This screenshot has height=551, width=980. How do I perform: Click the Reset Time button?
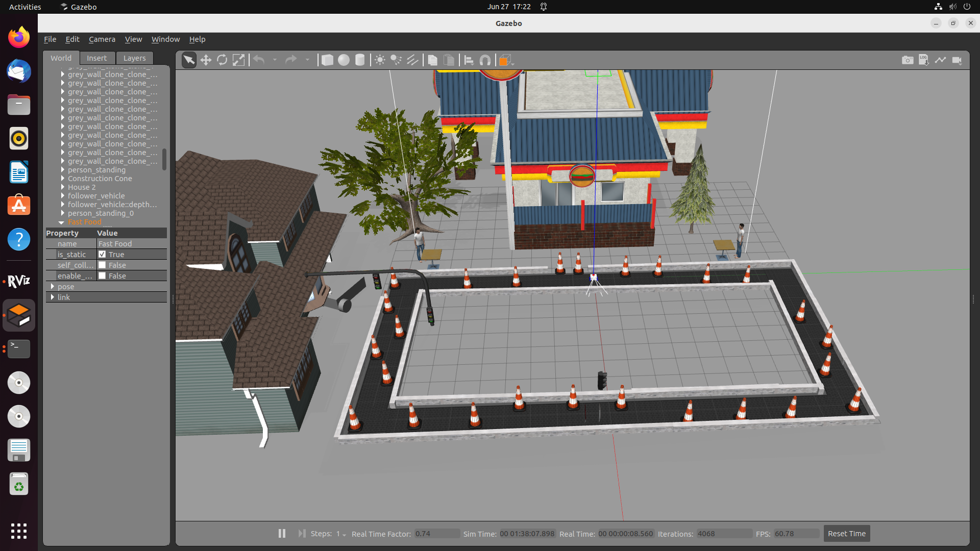click(846, 533)
